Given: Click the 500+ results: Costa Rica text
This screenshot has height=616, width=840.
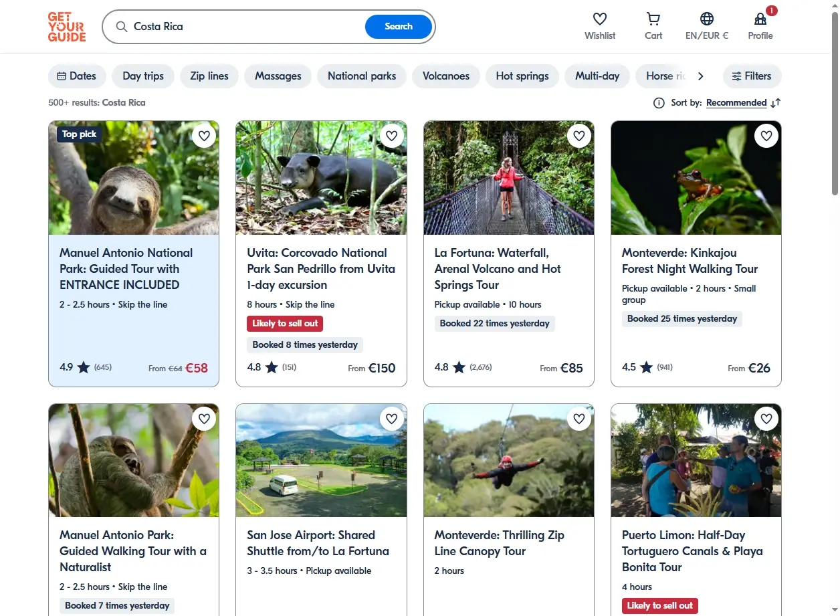Looking at the screenshot, I should tap(97, 103).
